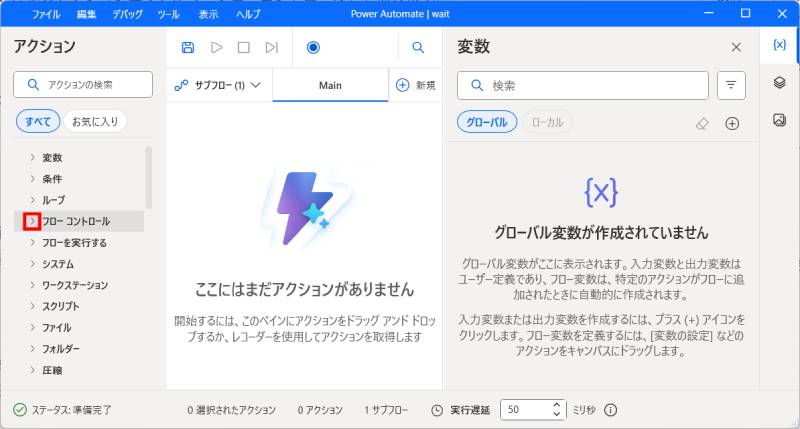
Task: Open the デバッグ menu
Action: point(127,14)
